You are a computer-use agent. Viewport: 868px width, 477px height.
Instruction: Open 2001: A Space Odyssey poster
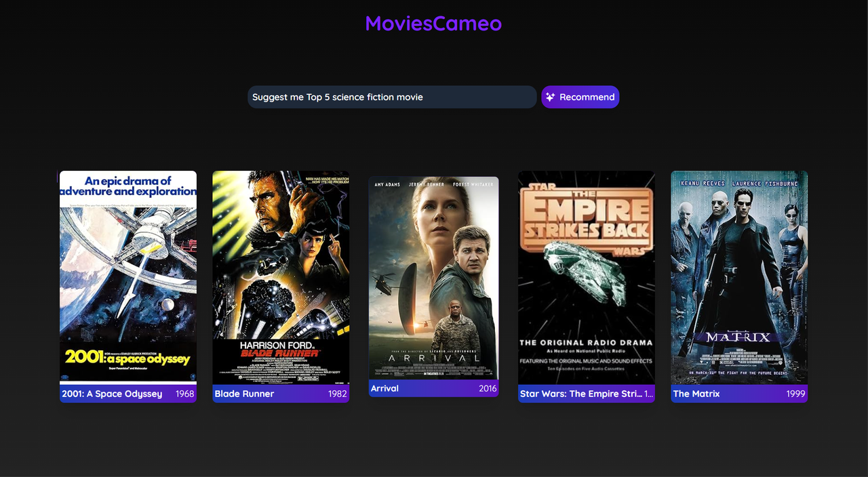click(x=128, y=278)
